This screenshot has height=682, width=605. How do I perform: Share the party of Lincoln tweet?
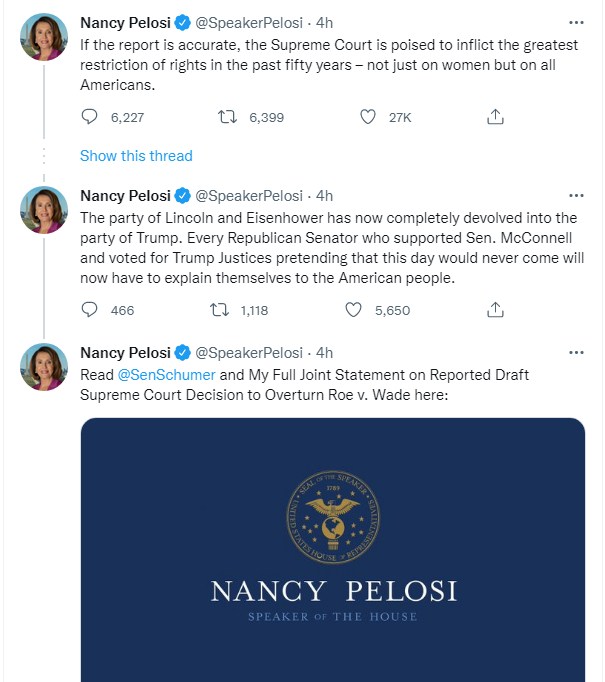494,310
